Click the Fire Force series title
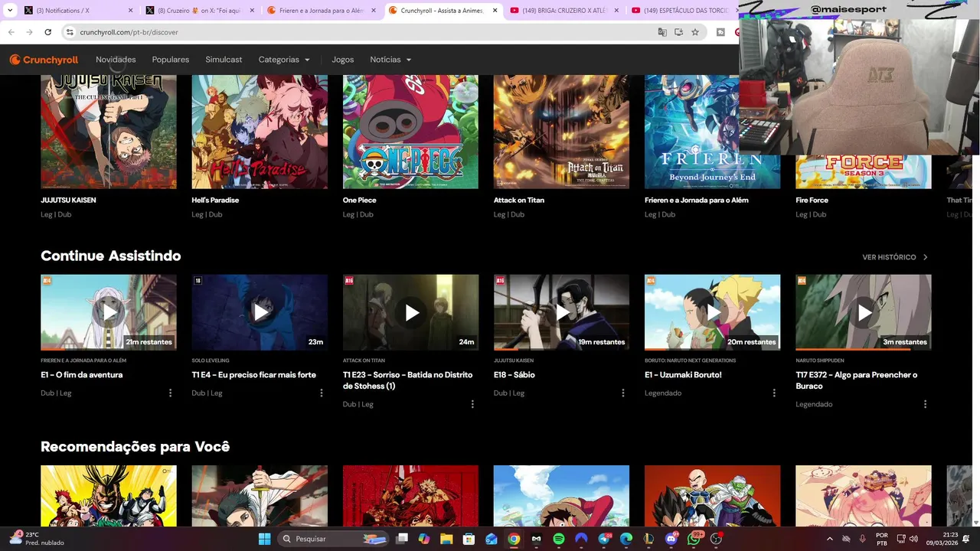The image size is (980, 551). [812, 200]
